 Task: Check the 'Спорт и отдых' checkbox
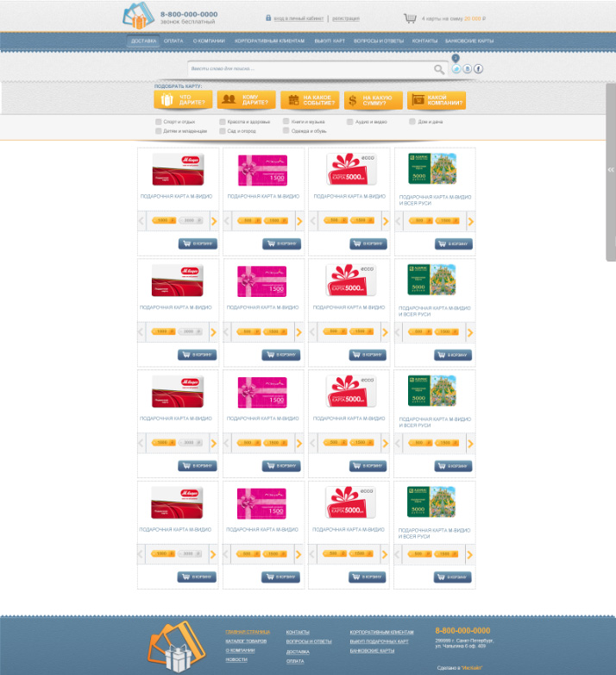click(158, 122)
